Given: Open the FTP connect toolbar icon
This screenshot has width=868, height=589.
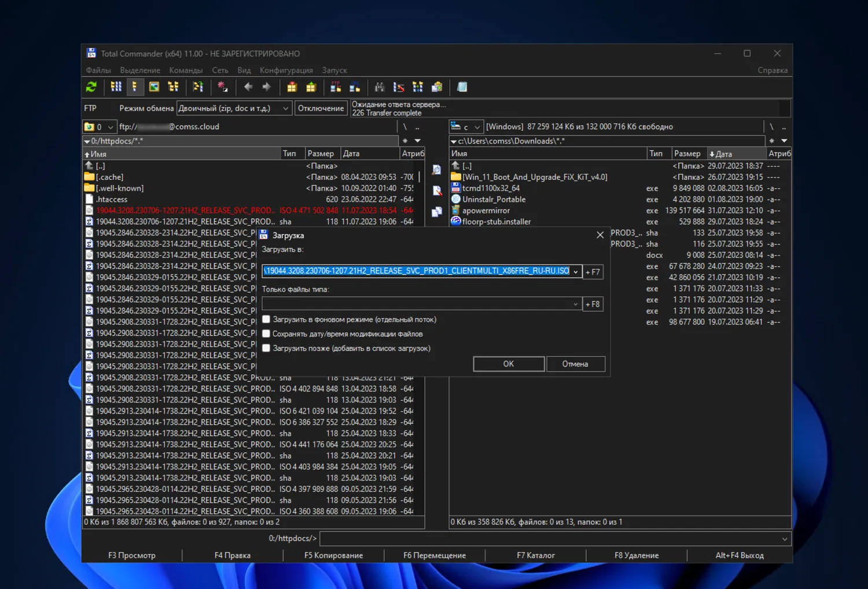Looking at the screenshot, I should tap(335, 87).
